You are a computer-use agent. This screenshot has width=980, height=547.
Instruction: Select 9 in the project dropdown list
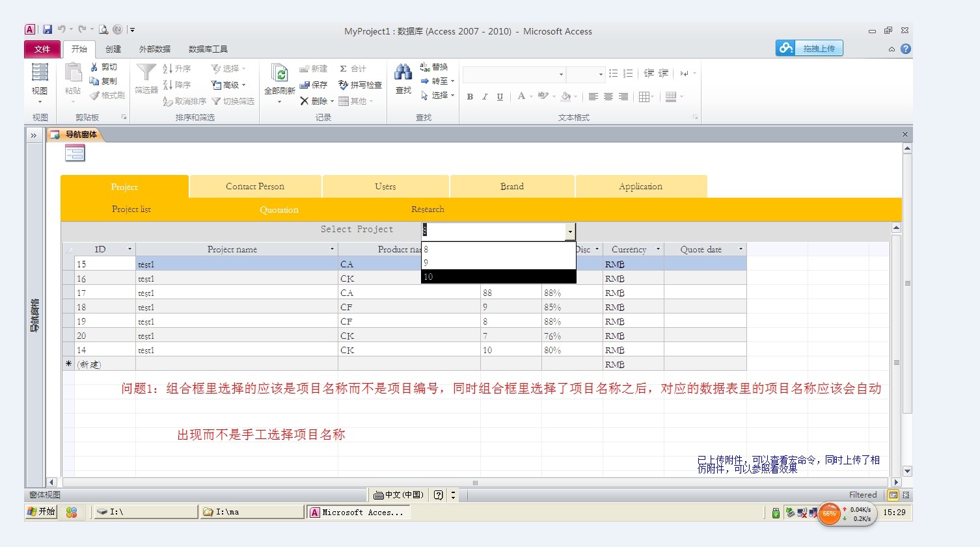pyautogui.click(x=498, y=263)
